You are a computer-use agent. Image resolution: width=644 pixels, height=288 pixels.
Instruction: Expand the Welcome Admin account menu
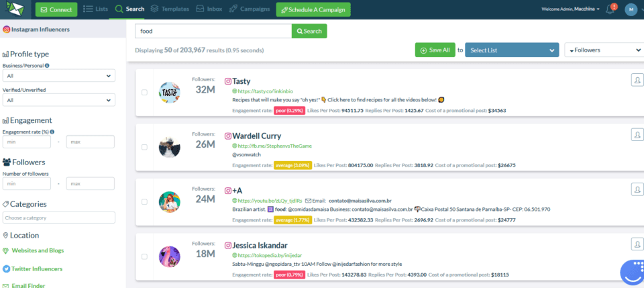(570, 9)
